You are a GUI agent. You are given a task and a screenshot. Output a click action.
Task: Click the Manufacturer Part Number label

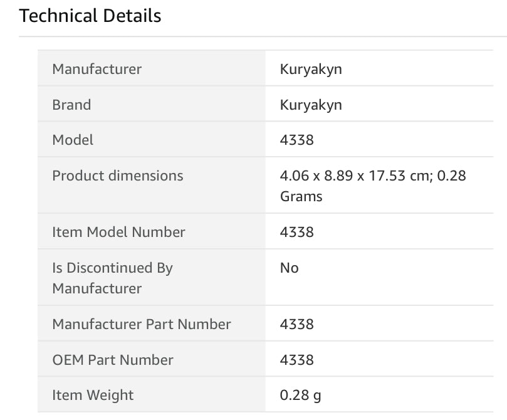[142, 324]
